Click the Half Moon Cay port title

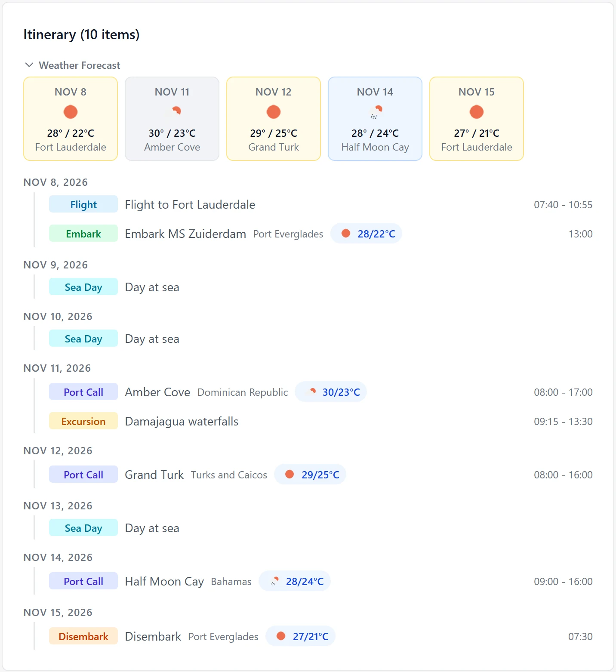point(164,582)
